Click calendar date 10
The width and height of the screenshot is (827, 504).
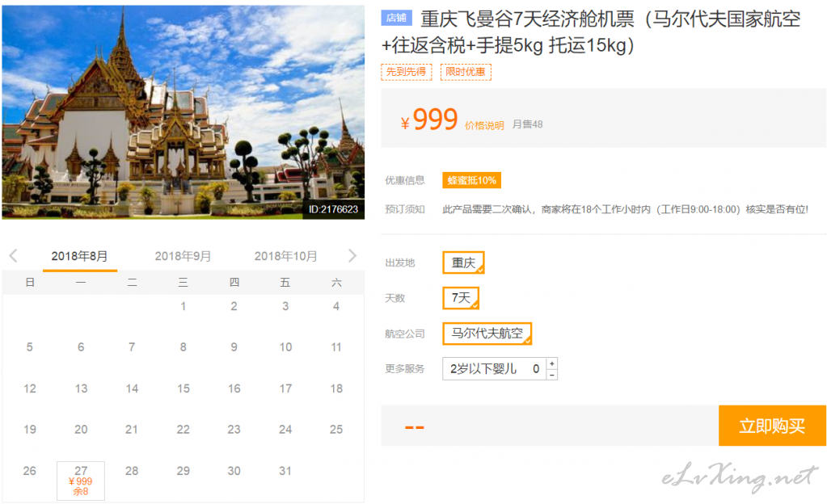285,347
